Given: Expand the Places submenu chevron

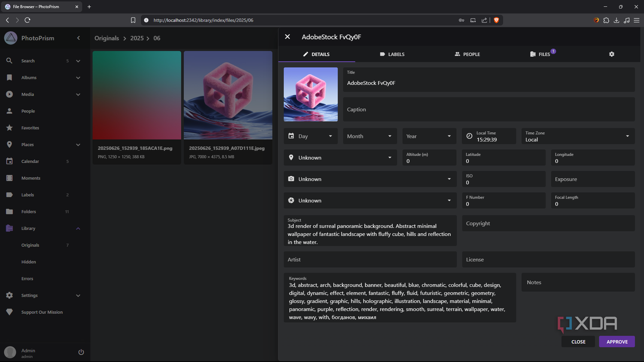Looking at the screenshot, I should pyautogui.click(x=78, y=145).
